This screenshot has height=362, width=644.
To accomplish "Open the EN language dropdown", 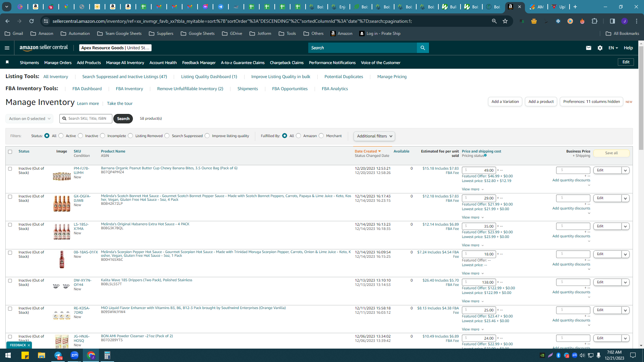I will pos(613,48).
